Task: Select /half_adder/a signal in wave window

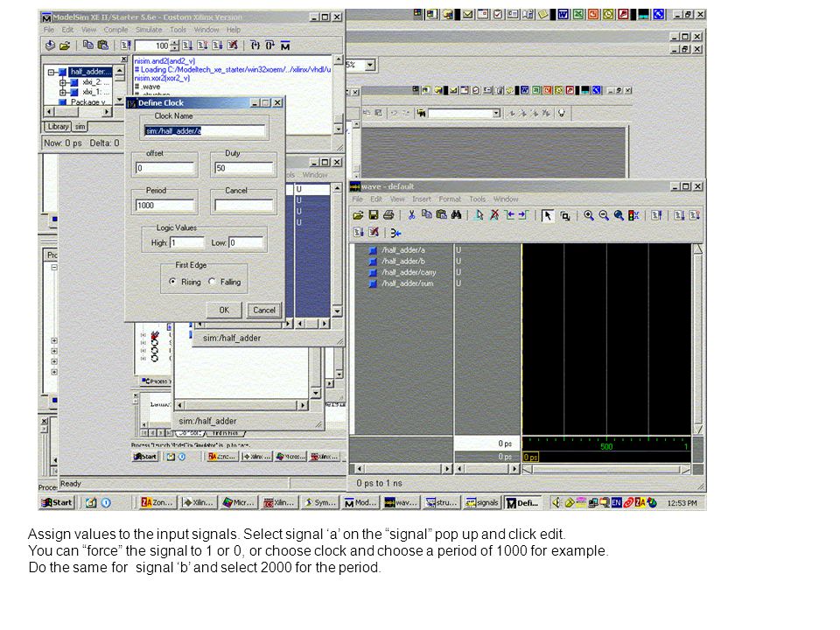Action: 402,249
